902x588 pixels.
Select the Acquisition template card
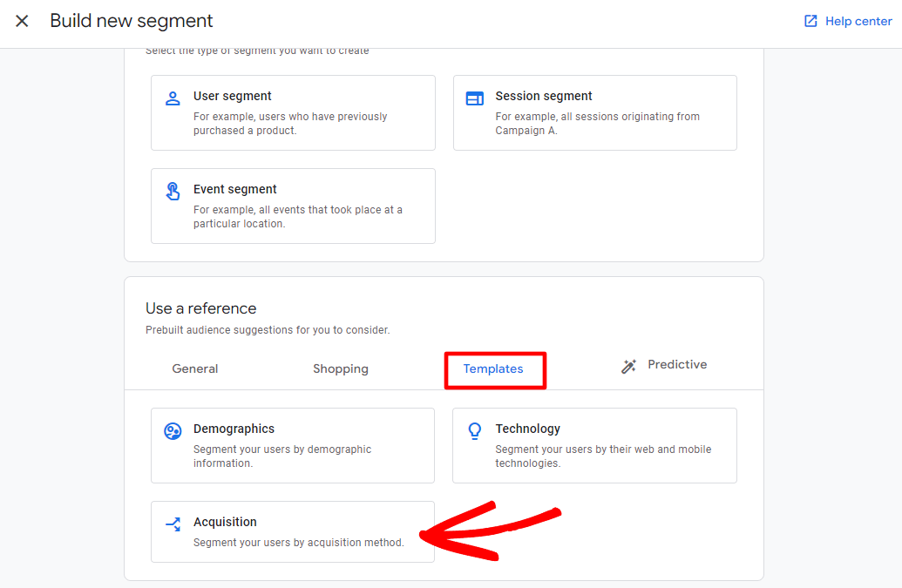coord(293,532)
